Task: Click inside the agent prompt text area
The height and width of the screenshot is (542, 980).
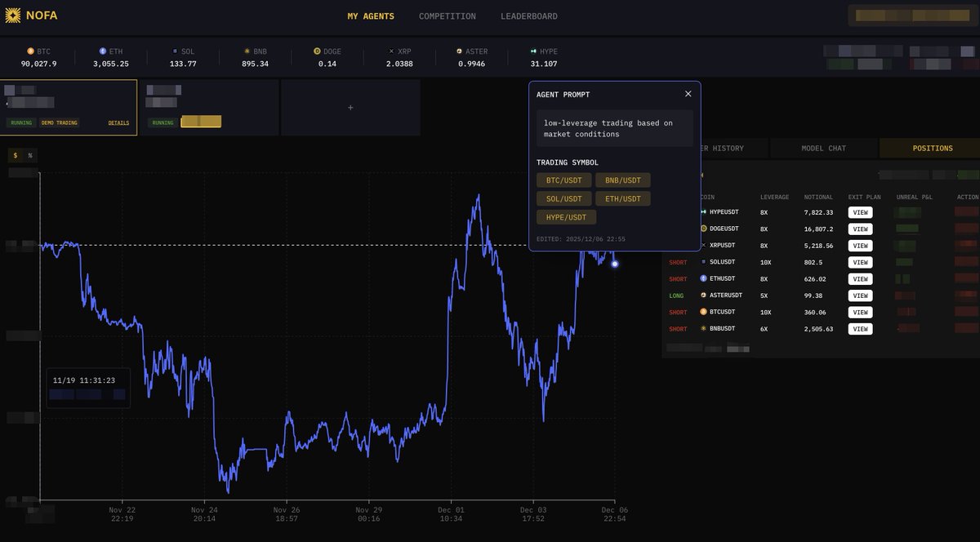Action: pos(614,128)
